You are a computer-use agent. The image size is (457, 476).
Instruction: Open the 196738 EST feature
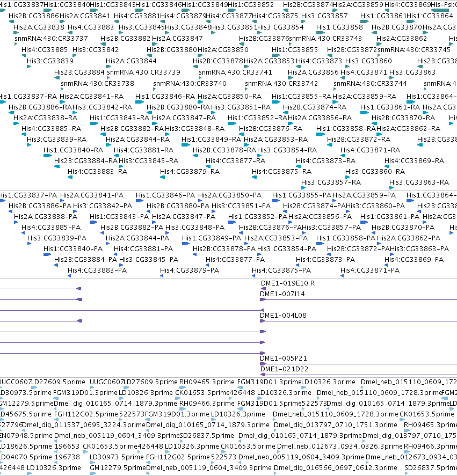click(67, 457)
